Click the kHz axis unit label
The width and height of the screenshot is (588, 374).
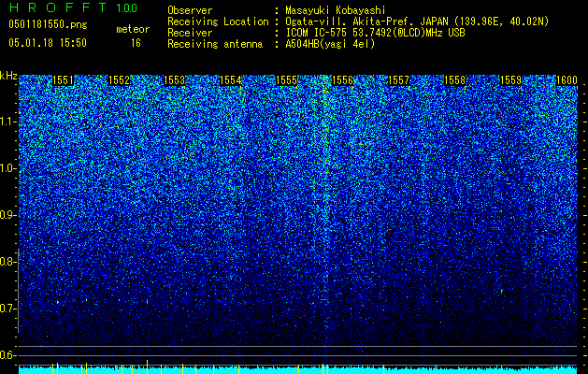click(8, 76)
